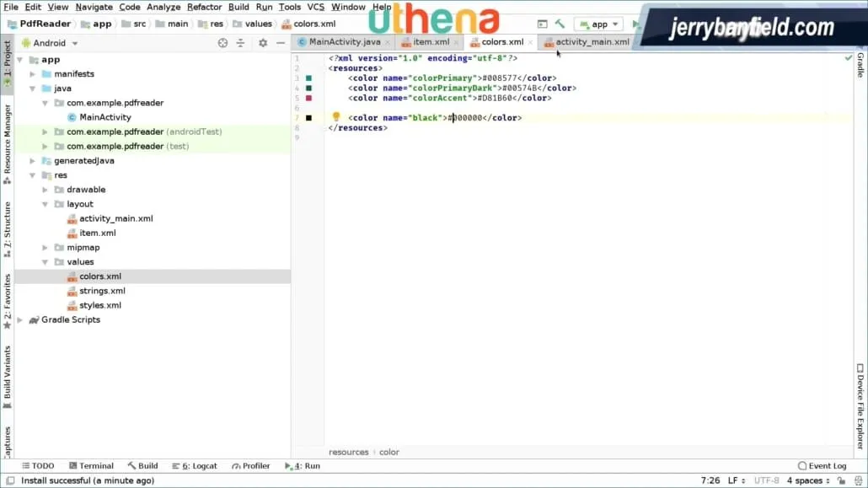Viewport: 868px width, 488px height.
Task: Expand com.example.pdfreader (test) package
Action: 45,147
